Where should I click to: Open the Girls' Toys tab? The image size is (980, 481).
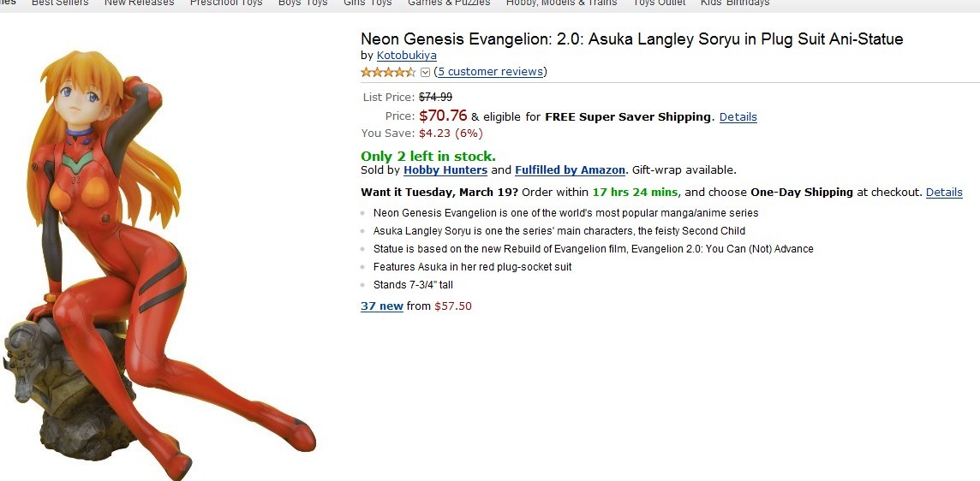click(367, 3)
